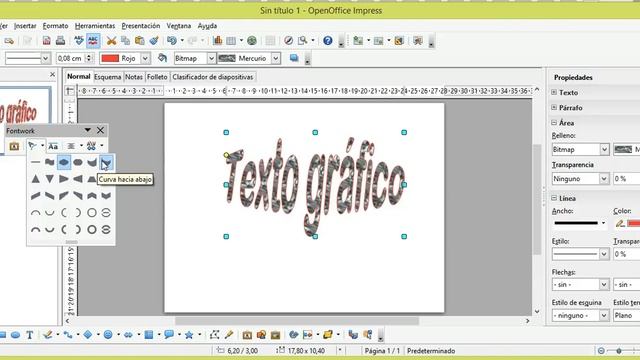Select the thick arch up shape

(x=36, y=229)
